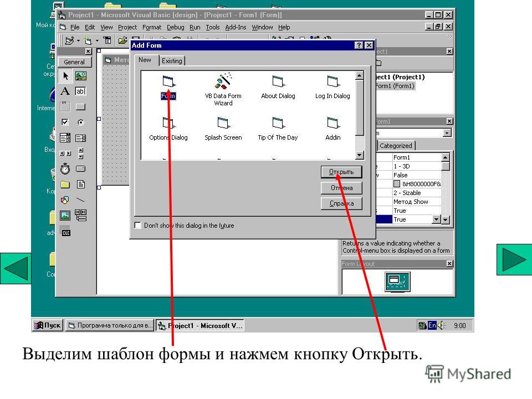Select the DirListBox folder control tool

65,184
